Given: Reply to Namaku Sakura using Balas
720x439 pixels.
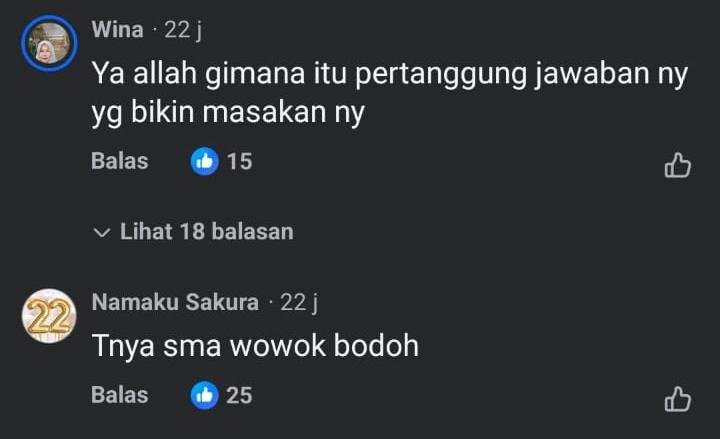Looking at the screenshot, I should coord(119,395).
